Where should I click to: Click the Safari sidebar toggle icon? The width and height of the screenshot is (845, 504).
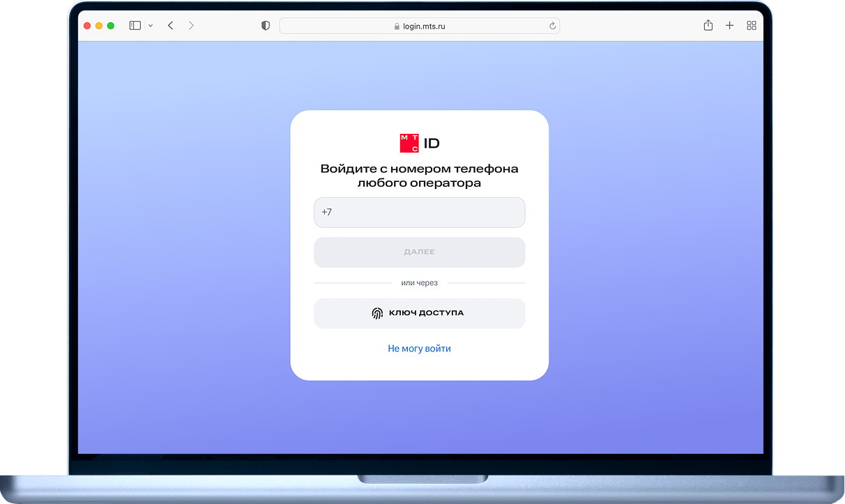135,26
